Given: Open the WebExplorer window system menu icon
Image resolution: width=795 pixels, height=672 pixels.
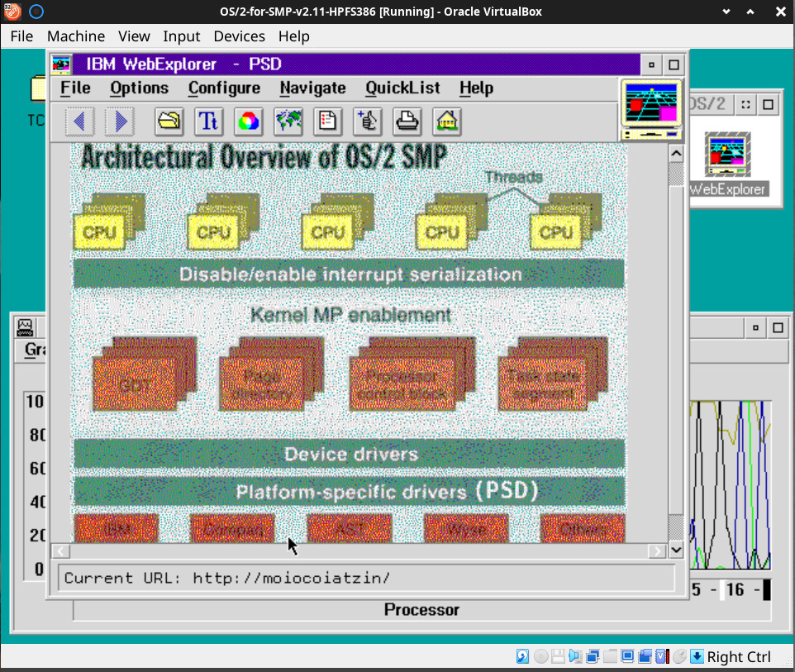Looking at the screenshot, I should pyautogui.click(x=61, y=64).
